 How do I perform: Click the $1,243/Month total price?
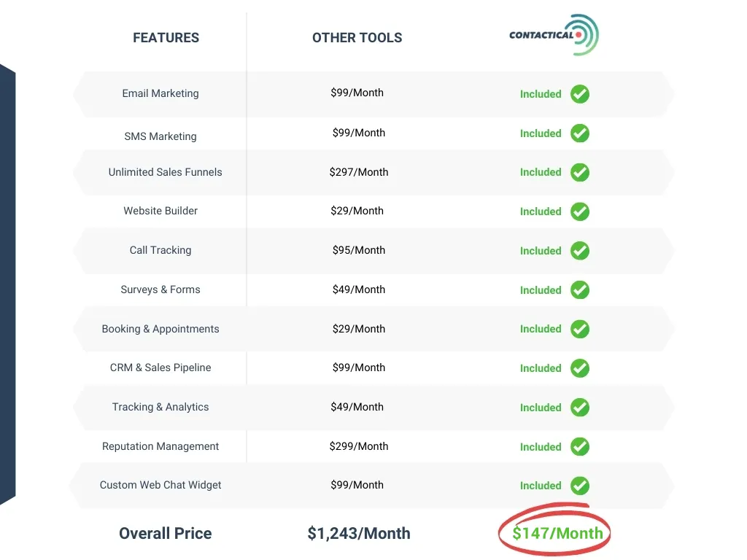359,533
